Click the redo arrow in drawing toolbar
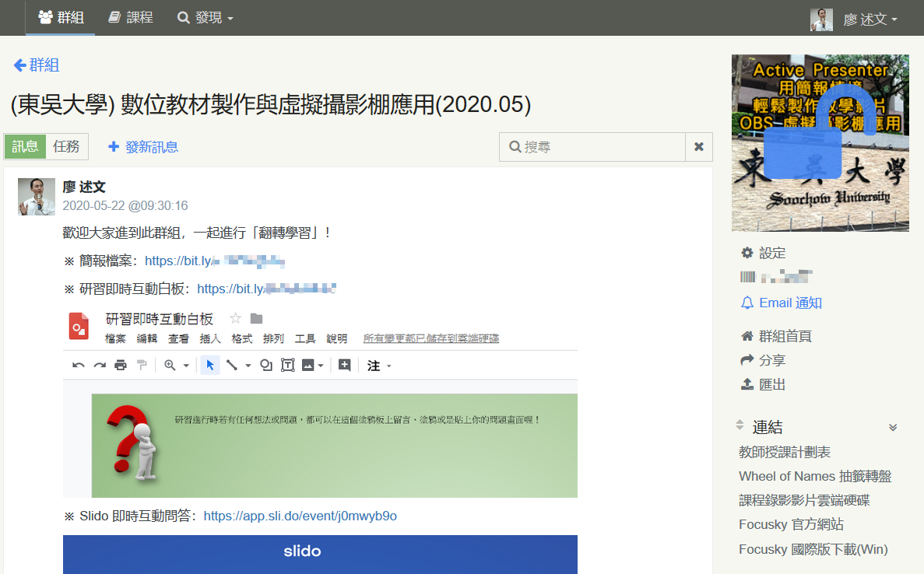924x574 pixels. coord(100,366)
